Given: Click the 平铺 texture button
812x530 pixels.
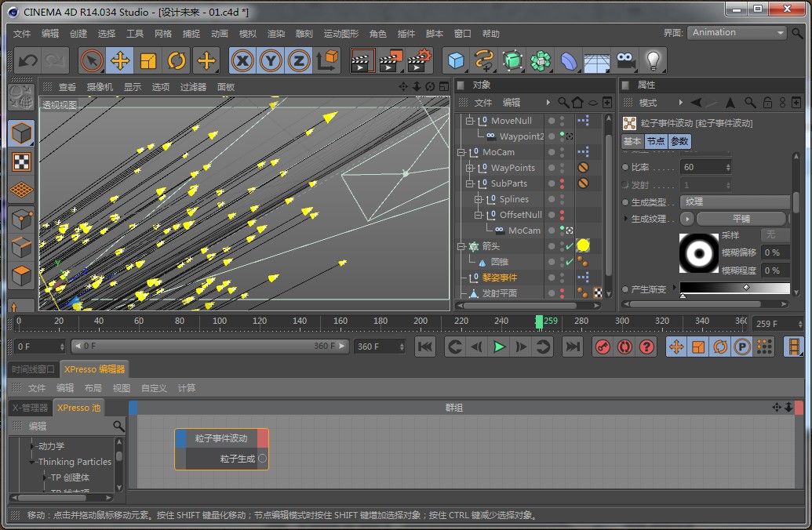Looking at the screenshot, I should (x=741, y=219).
